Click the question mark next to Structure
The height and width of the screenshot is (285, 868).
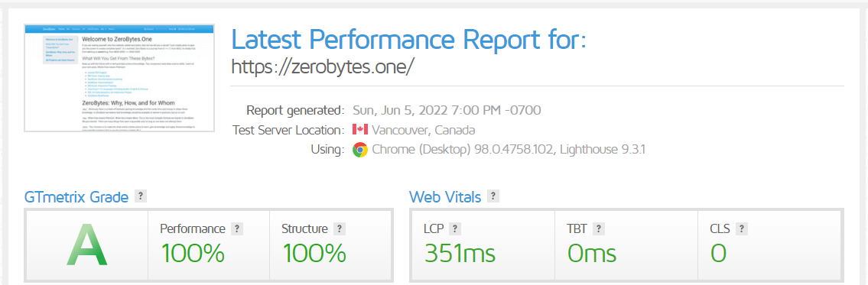tap(340, 228)
